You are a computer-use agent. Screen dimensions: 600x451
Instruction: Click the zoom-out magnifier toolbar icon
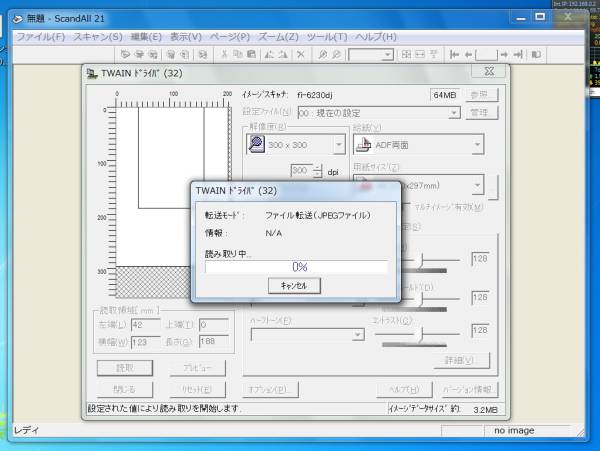pyautogui.click(x=336, y=54)
